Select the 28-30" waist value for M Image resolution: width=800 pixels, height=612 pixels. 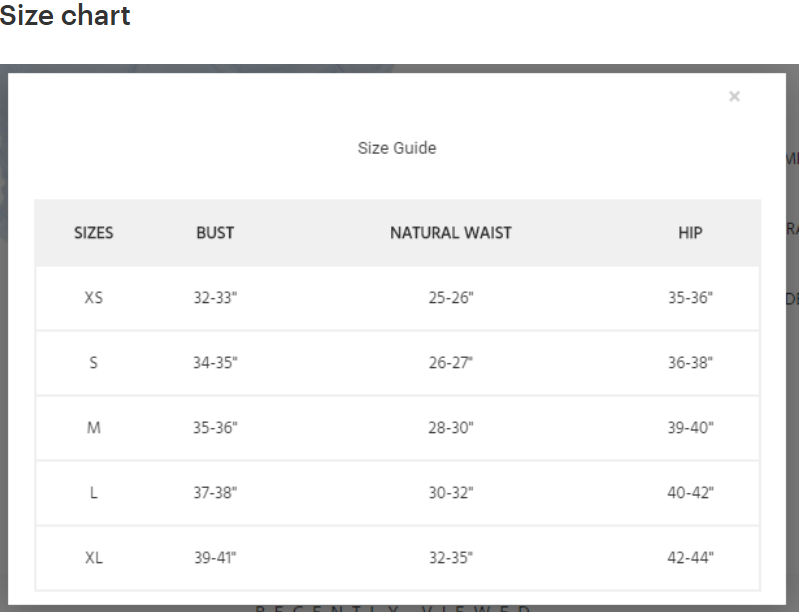(x=451, y=427)
